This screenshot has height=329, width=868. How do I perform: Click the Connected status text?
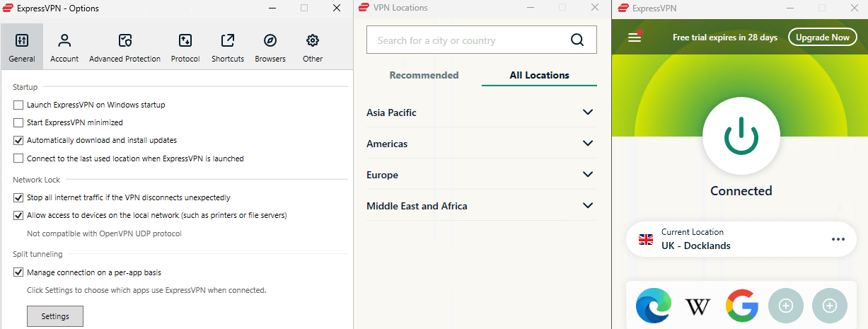coord(741,191)
